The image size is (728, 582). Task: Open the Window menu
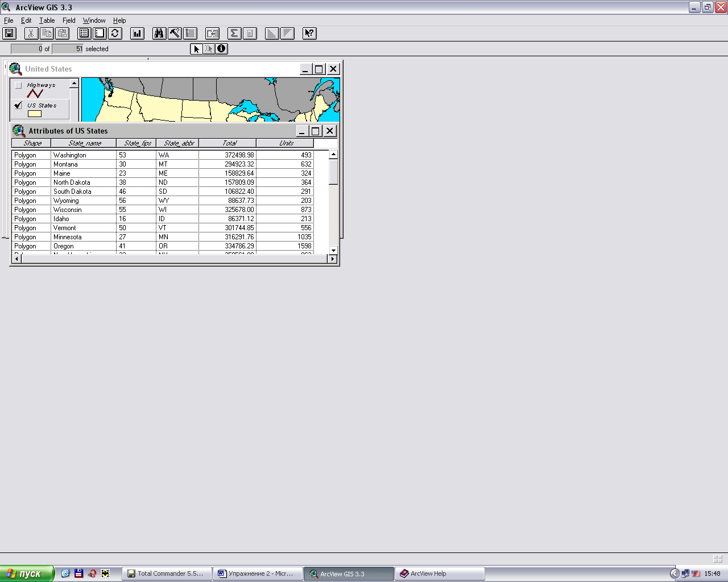point(94,20)
